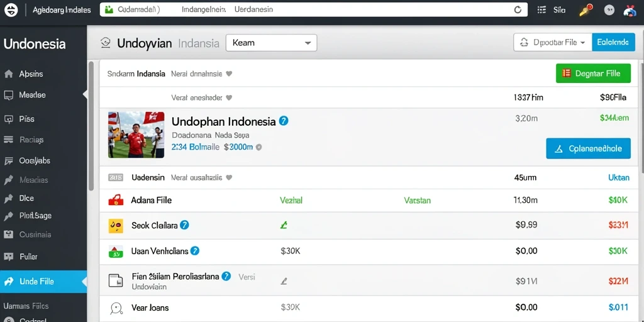Click the circular icon before Undoyvian heading
The image size is (644, 322).
[x=106, y=43]
